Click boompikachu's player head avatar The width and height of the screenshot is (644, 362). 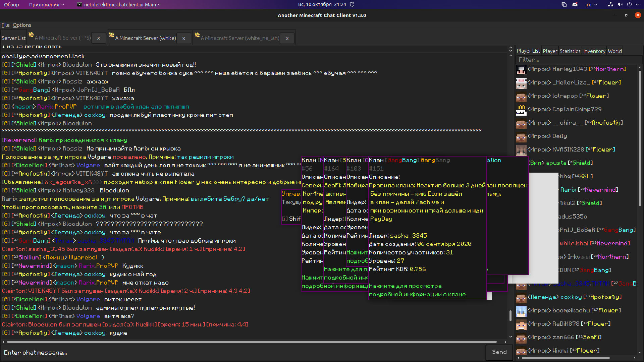tap(521, 311)
